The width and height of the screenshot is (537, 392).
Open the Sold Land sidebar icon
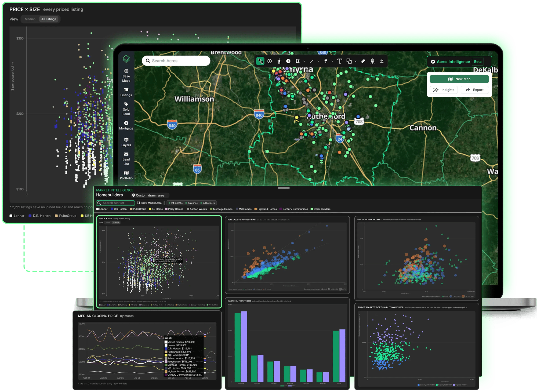tap(126, 109)
